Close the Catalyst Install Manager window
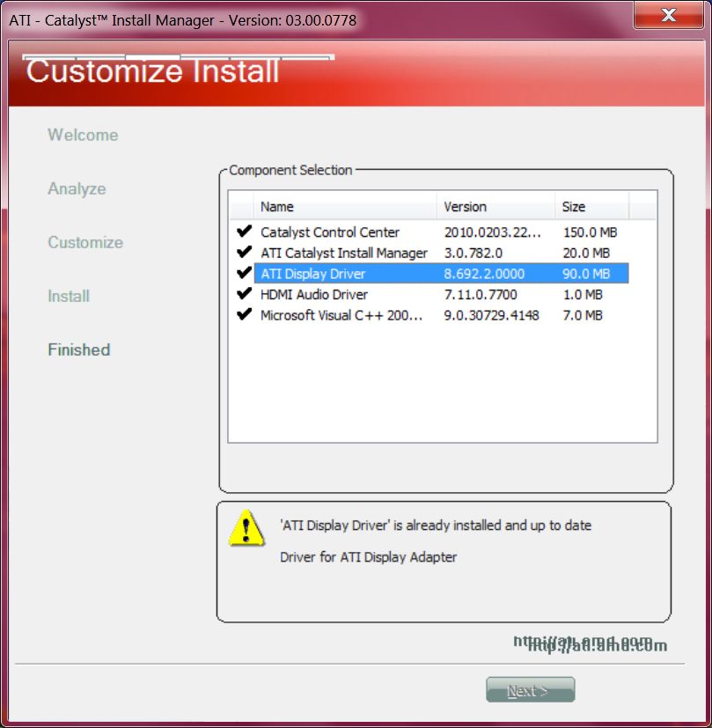Image resolution: width=712 pixels, height=728 pixels. point(668,15)
